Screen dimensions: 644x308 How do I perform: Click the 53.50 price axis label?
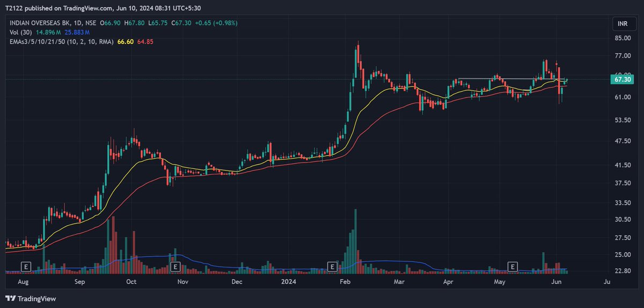click(x=623, y=120)
